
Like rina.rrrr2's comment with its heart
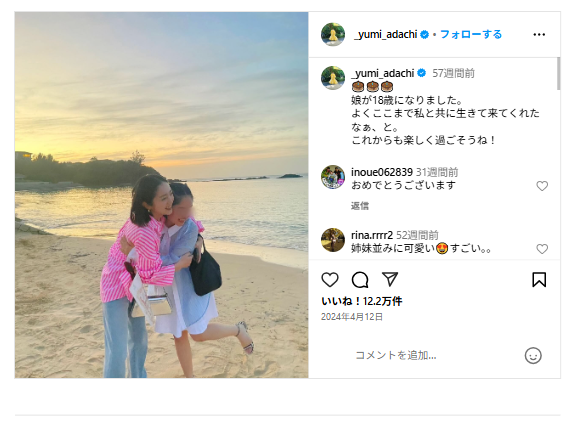pos(542,249)
